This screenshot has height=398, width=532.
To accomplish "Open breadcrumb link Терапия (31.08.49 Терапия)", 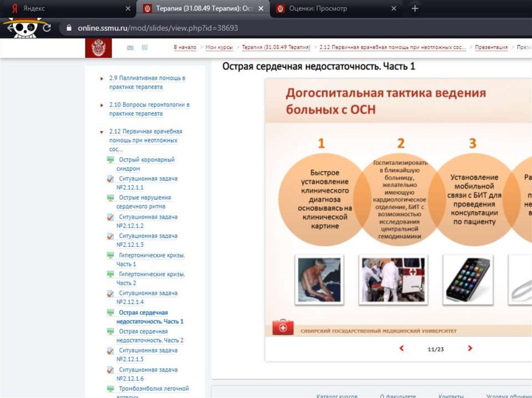I will point(276,47).
